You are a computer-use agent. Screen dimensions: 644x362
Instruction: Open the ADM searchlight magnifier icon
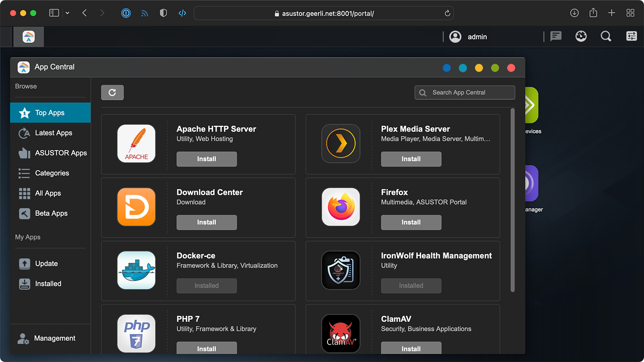pos(606,36)
